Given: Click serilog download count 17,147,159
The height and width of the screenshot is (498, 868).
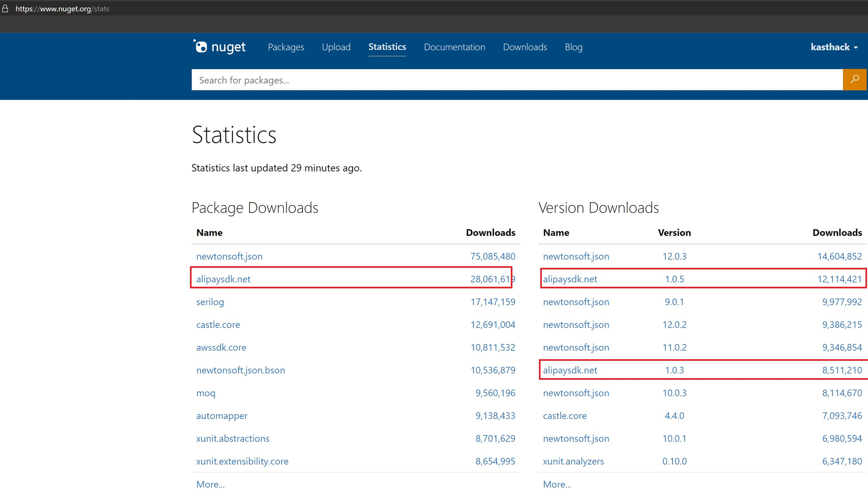Looking at the screenshot, I should click(493, 302).
